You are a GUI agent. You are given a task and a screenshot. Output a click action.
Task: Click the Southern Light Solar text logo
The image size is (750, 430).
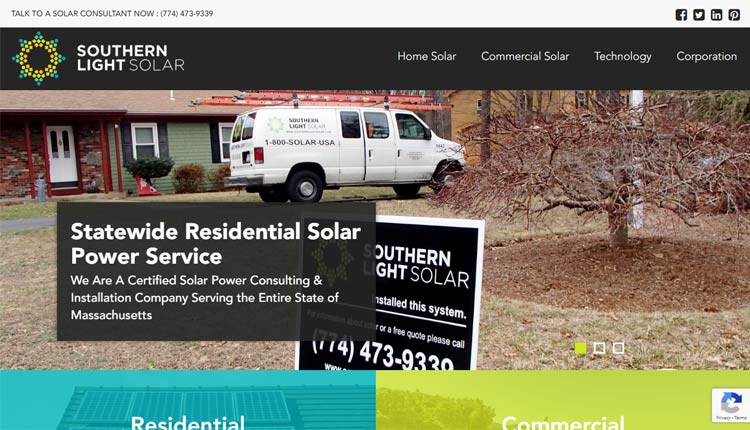131,58
